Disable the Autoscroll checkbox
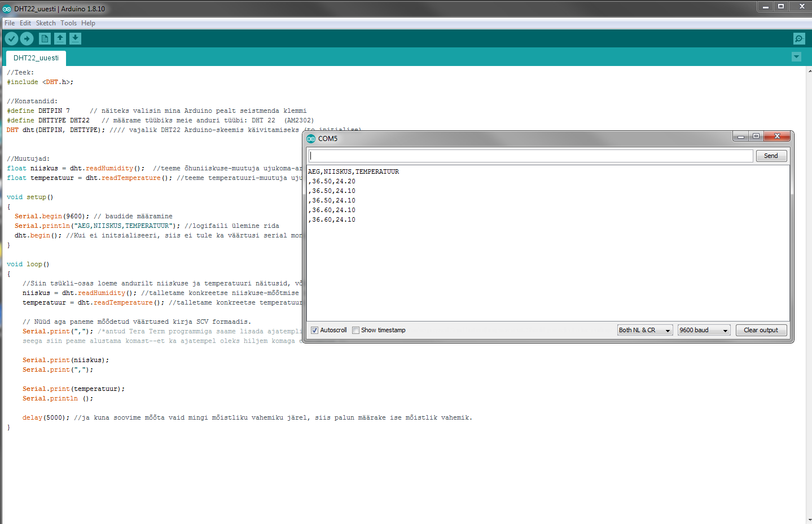The image size is (812, 524). click(315, 331)
